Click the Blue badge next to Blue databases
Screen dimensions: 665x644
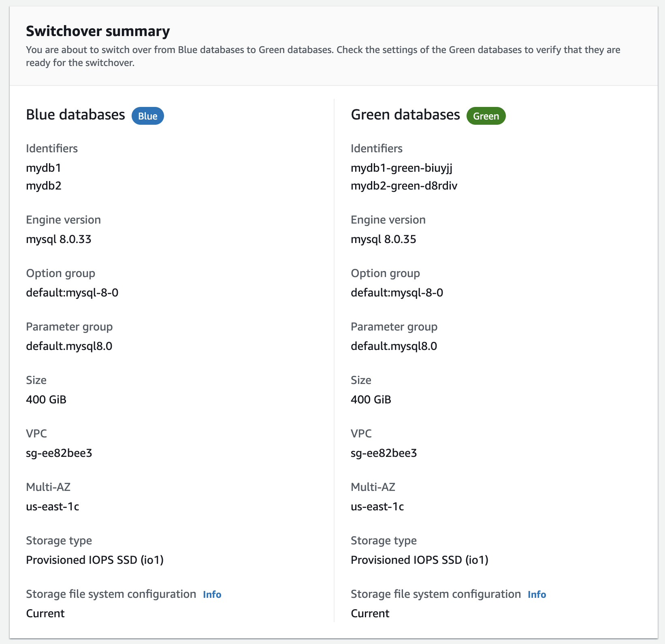[147, 116]
